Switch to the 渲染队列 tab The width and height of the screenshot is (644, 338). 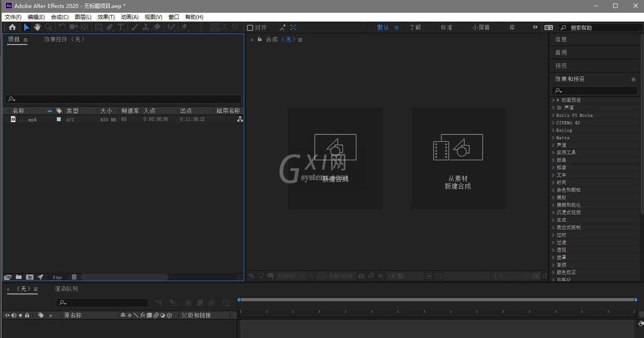pos(66,289)
